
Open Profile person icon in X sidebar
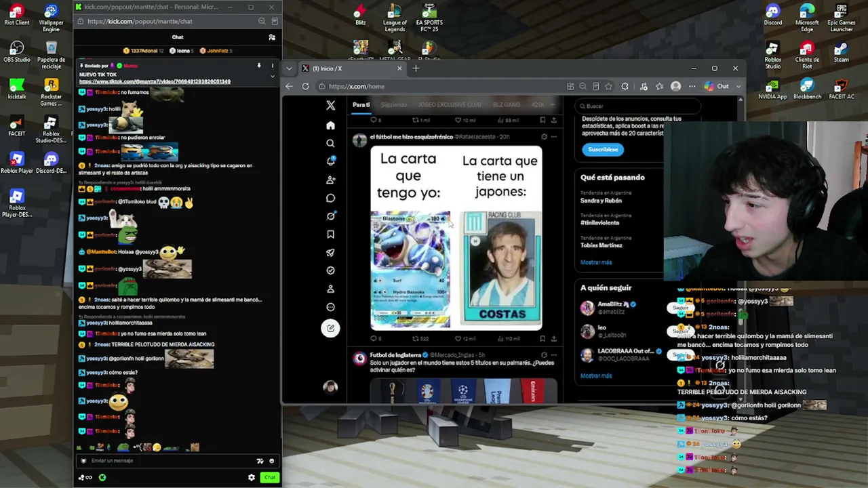click(x=330, y=289)
